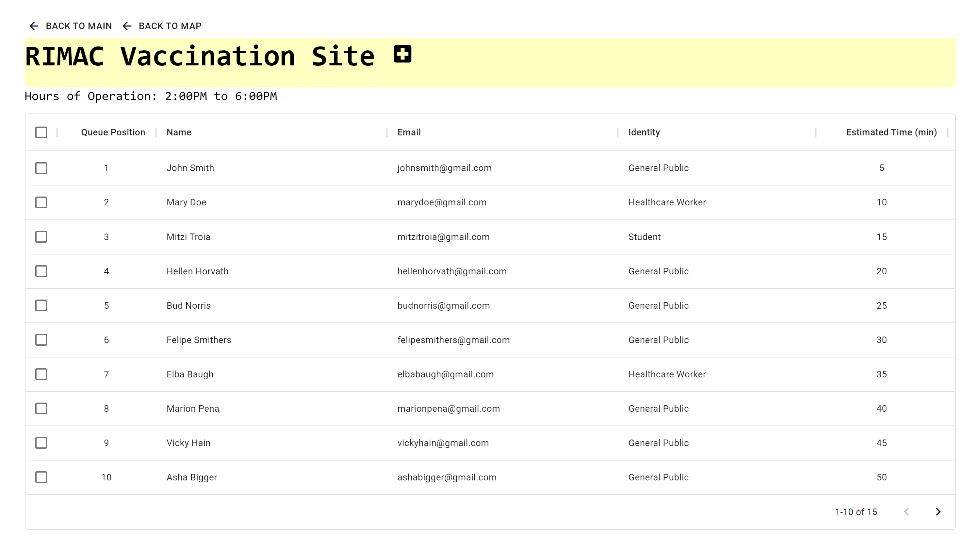Click the column separator after Name header
The width and height of the screenshot is (980, 554).
(x=387, y=132)
